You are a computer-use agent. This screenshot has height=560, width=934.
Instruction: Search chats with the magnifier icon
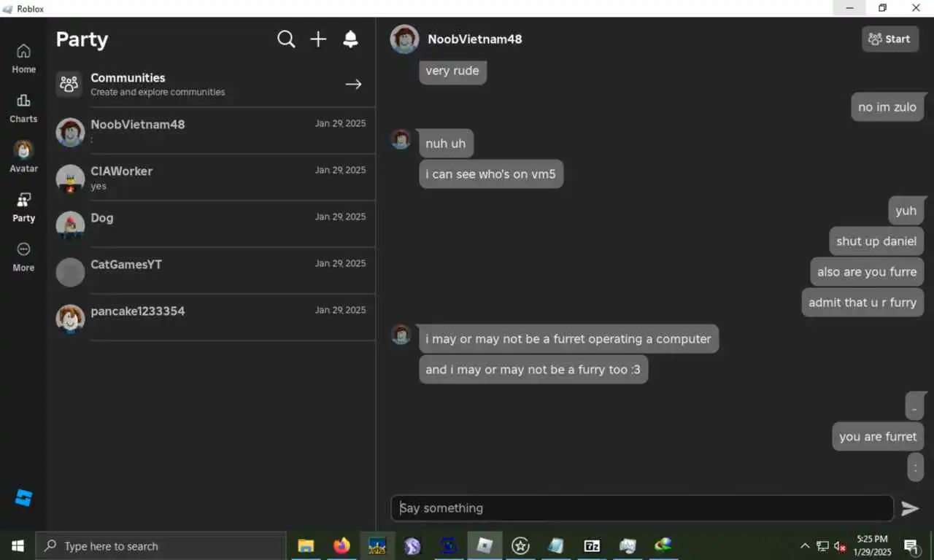(x=286, y=39)
